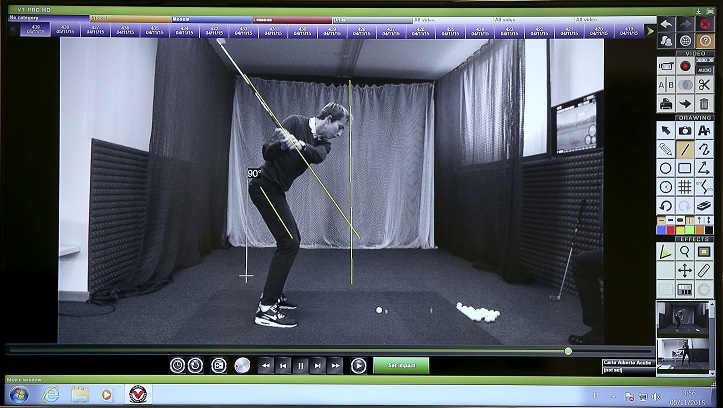This screenshot has width=723, height=408.
Task: Open the frame strip effect icon
Action: tap(685, 290)
